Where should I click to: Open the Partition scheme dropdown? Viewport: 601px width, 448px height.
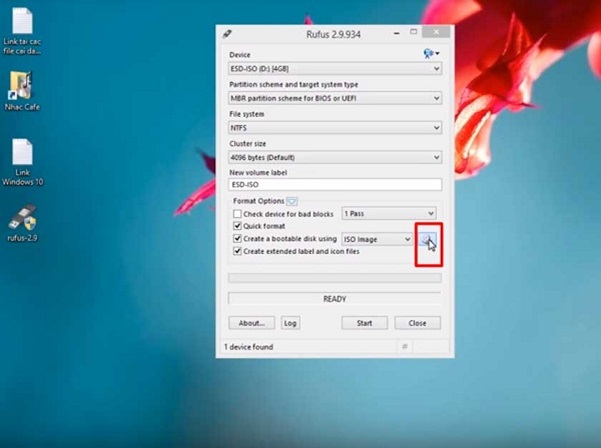pyautogui.click(x=335, y=98)
